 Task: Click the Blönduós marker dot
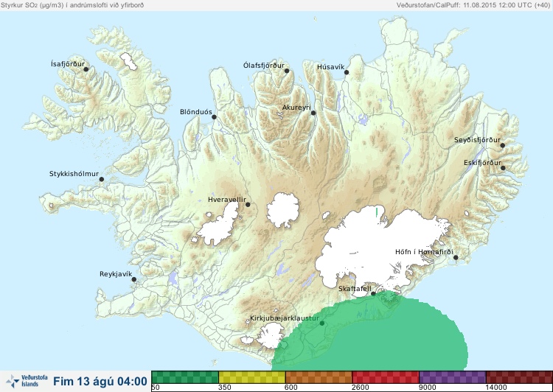214,117
